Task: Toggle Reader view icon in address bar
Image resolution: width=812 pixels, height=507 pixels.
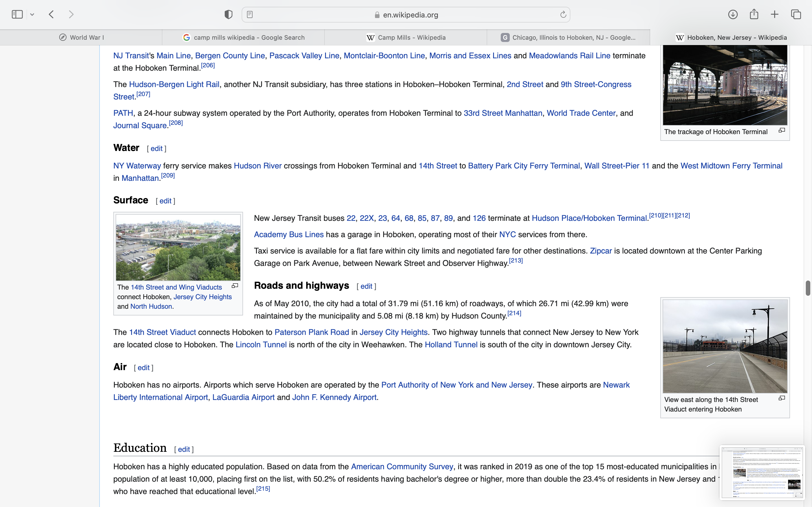Action: pos(250,14)
